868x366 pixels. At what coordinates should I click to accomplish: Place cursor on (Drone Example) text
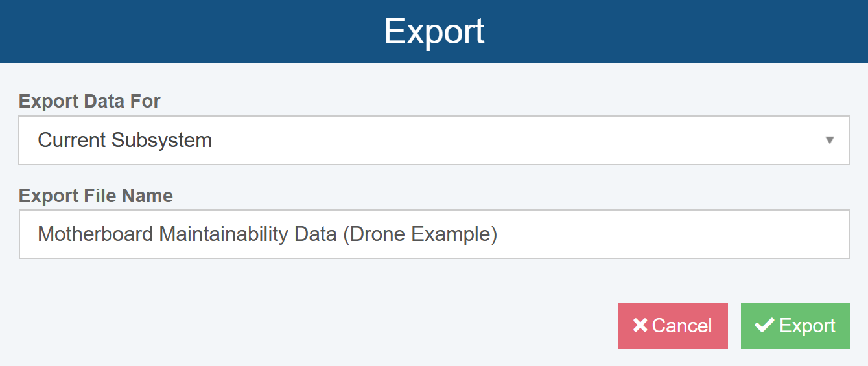coord(420,234)
